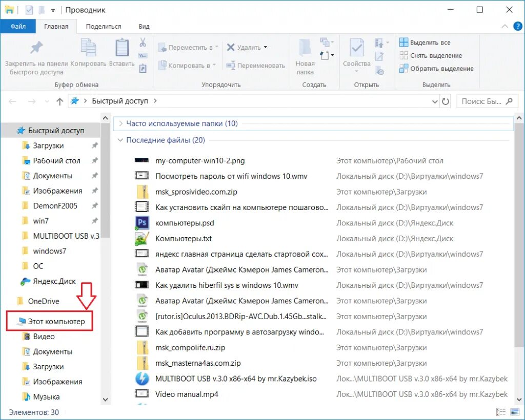Click the navigation pane scroll down arrow

[x=105, y=400]
